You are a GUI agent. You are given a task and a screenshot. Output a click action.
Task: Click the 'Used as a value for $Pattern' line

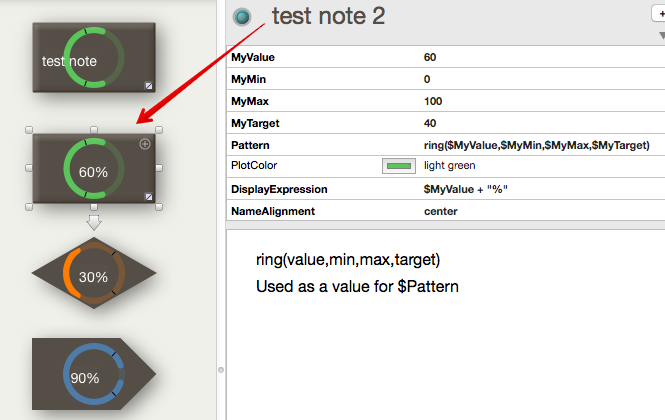(357, 286)
